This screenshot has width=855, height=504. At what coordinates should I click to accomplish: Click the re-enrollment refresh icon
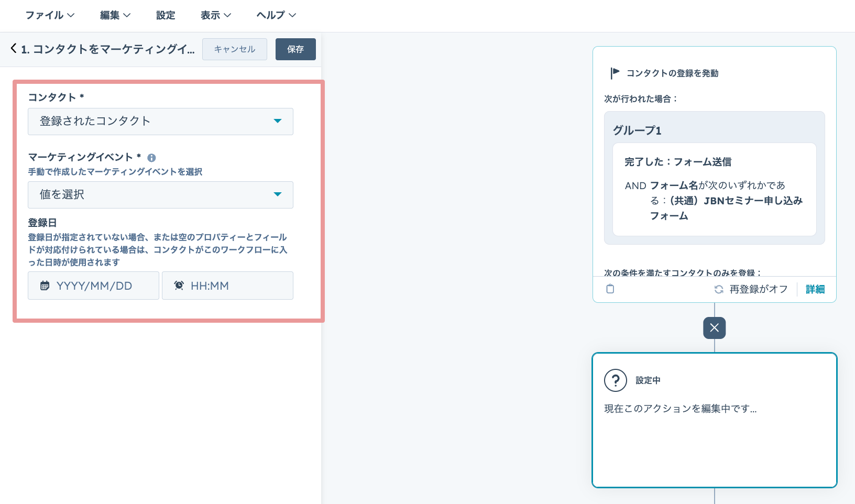[719, 289]
